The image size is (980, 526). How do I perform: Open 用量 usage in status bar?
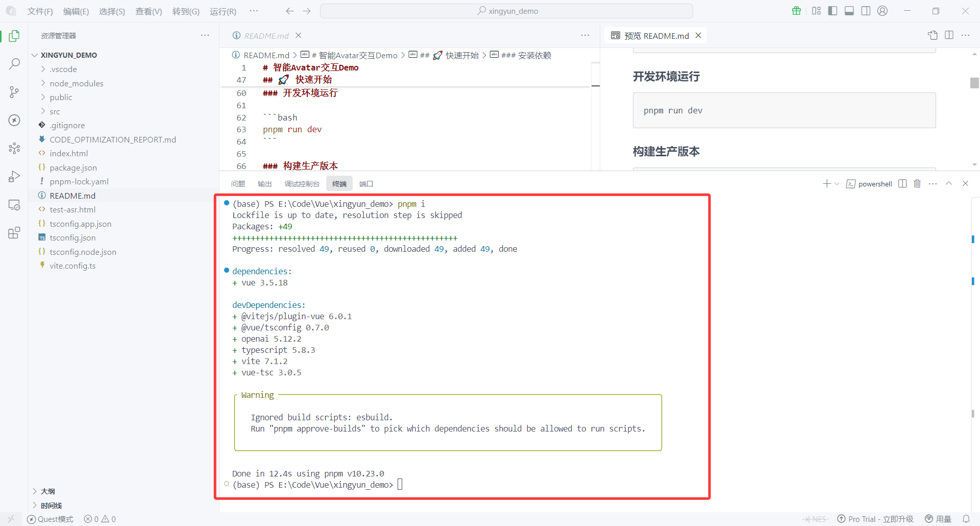pyautogui.click(x=938, y=519)
